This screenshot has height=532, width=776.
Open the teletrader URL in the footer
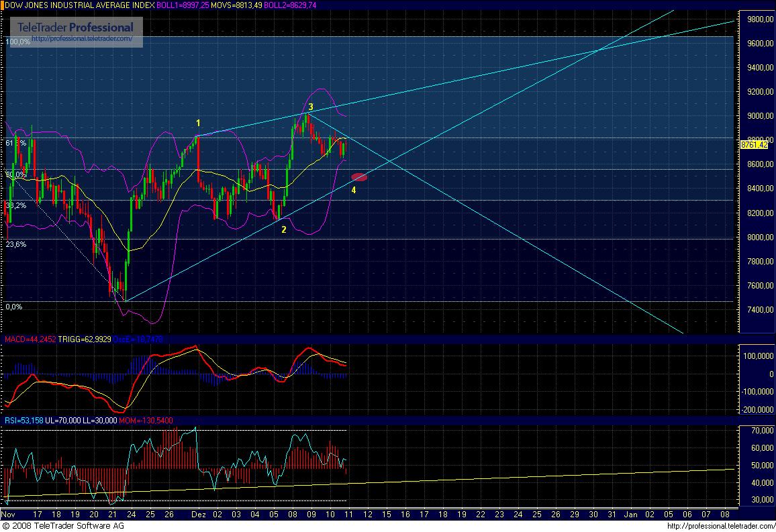pos(720,526)
